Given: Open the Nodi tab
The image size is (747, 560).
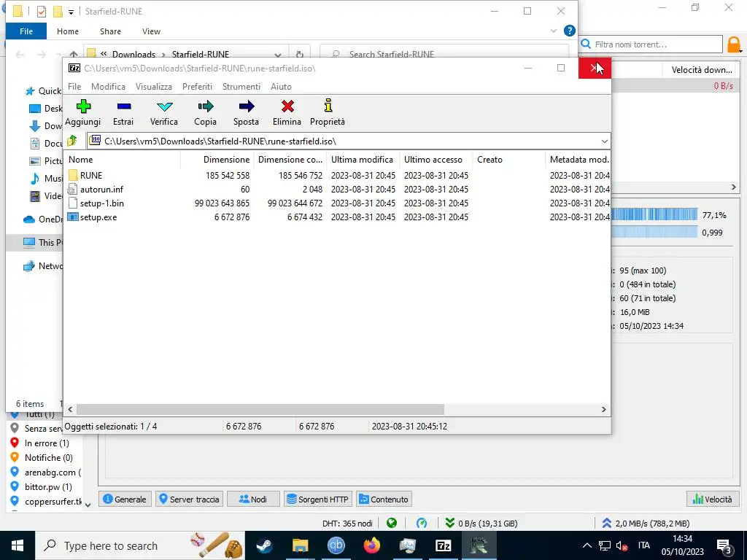Looking at the screenshot, I should (x=252, y=499).
